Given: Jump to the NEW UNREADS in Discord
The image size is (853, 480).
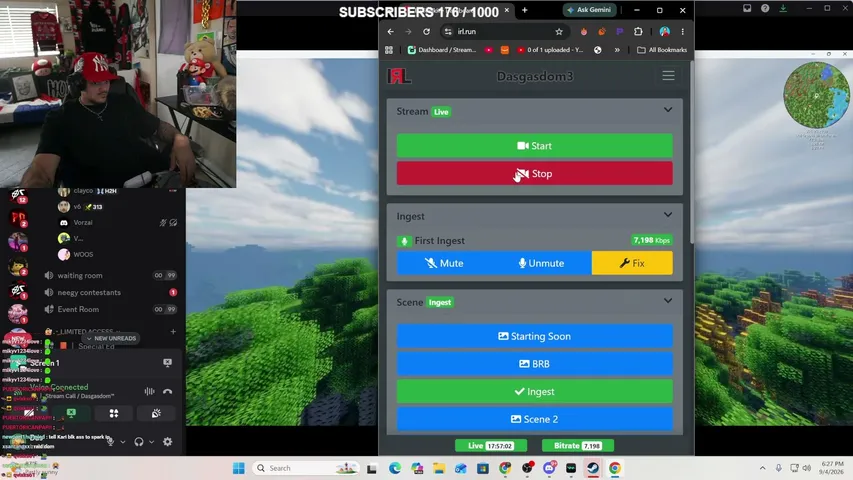Looking at the screenshot, I should coord(112,338).
